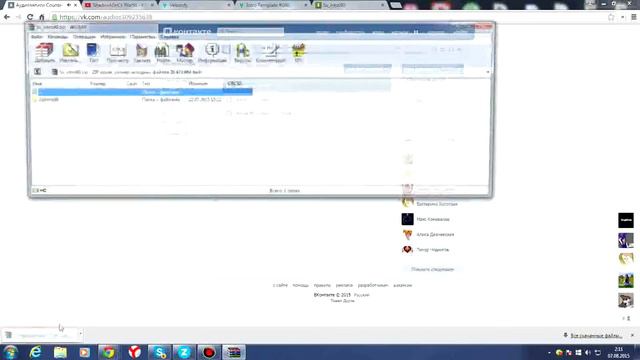Click the up-one-level icon in WinRAR address bar
The width and height of the screenshot is (640, 360).
click(38, 72)
